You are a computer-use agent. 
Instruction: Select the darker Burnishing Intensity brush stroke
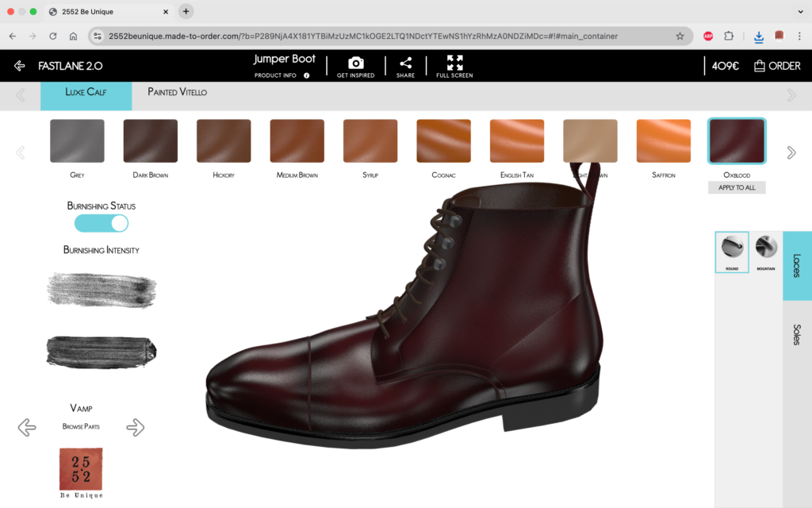101,354
